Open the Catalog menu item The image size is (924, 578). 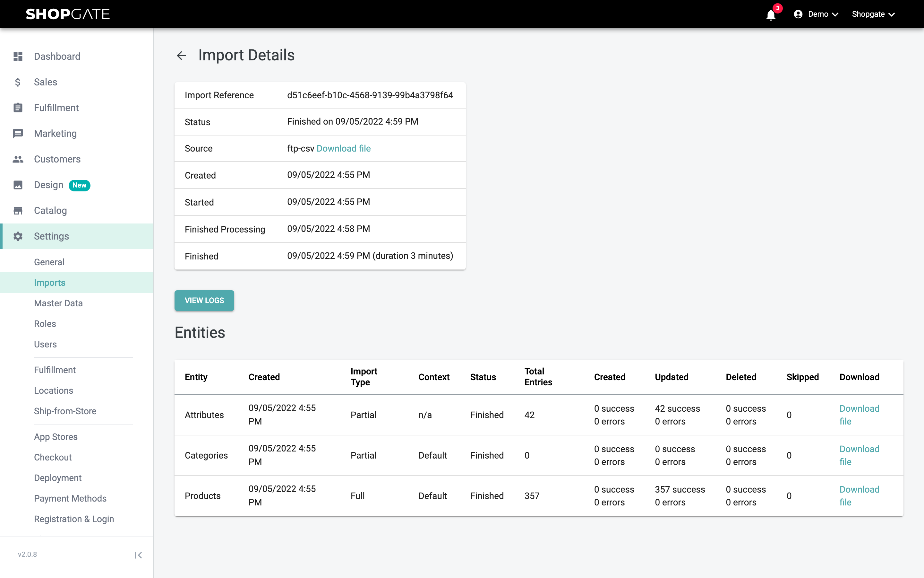point(77,211)
